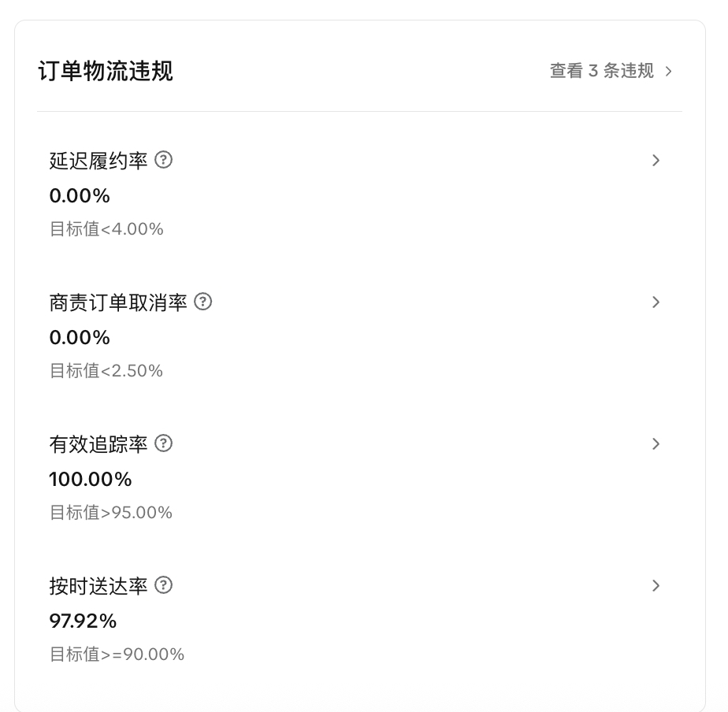Click help icon beside 有效追踪率
Viewport: 728px width, 712px height.
163,443
